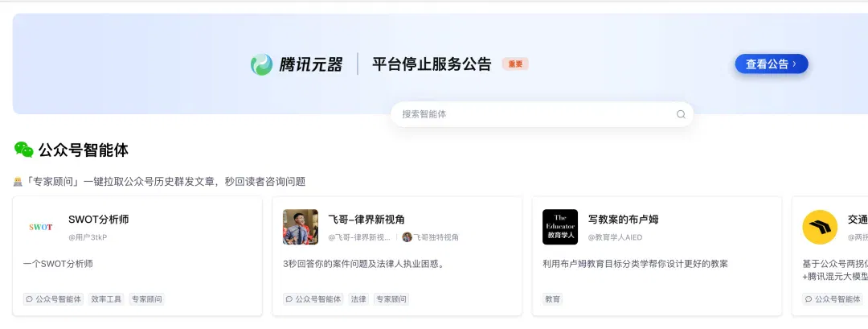Click 专家顾问 tag on 飞哥-律界新视角 card
This screenshot has height=329, width=868.
coord(391,299)
